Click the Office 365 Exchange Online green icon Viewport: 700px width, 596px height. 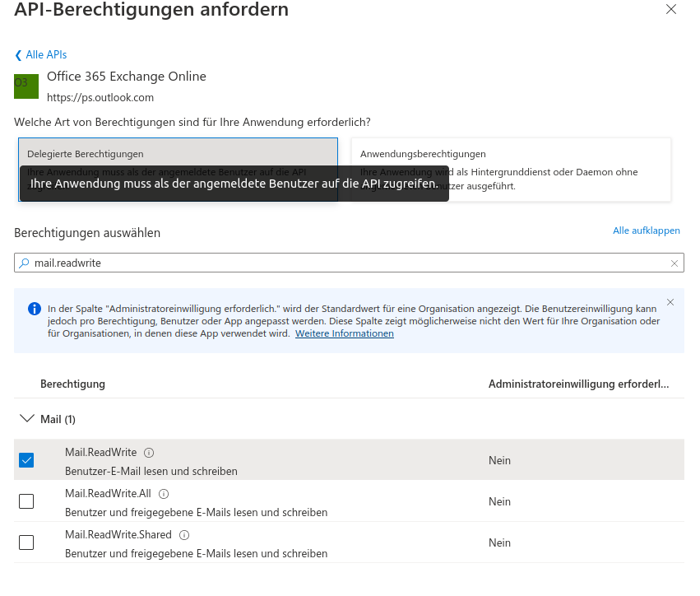click(26, 86)
